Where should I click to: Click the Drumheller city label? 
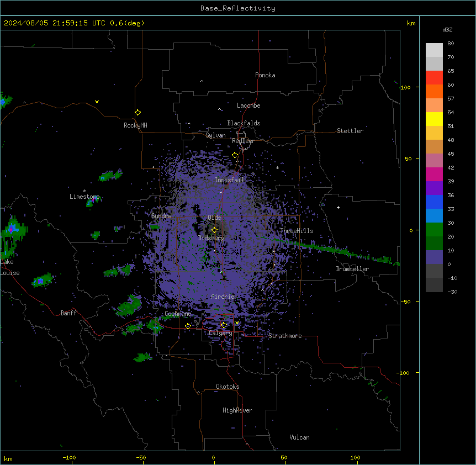click(x=352, y=269)
